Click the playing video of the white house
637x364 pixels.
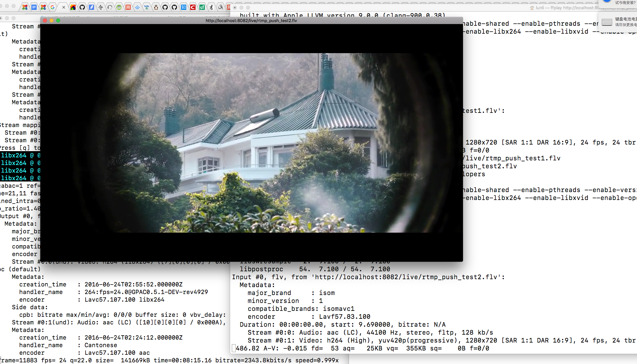click(x=251, y=143)
